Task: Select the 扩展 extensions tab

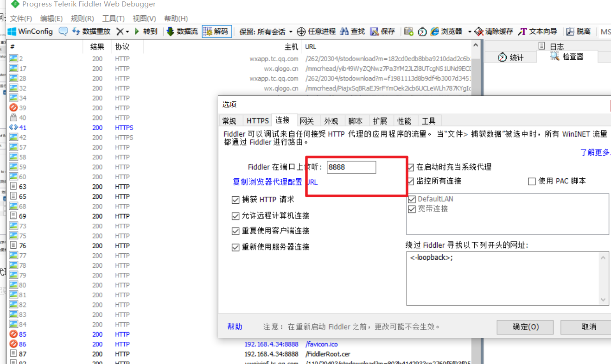Action: (x=380, y=121)
